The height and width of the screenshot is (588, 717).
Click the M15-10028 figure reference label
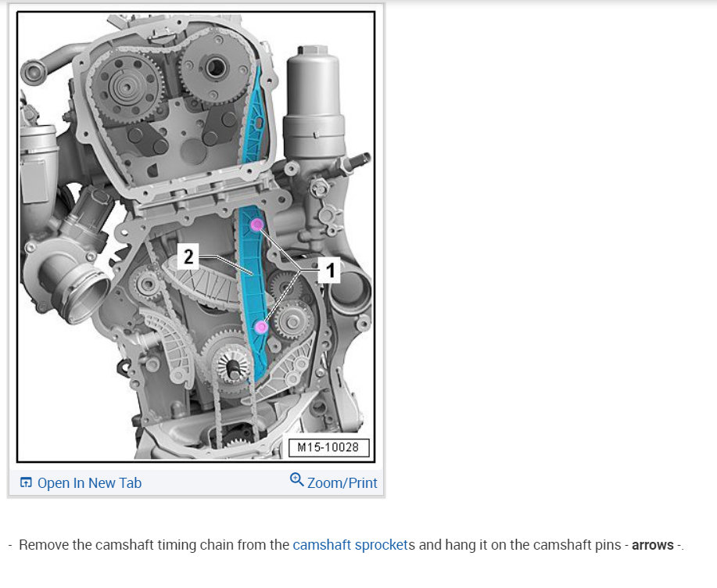tap(328, 447)
